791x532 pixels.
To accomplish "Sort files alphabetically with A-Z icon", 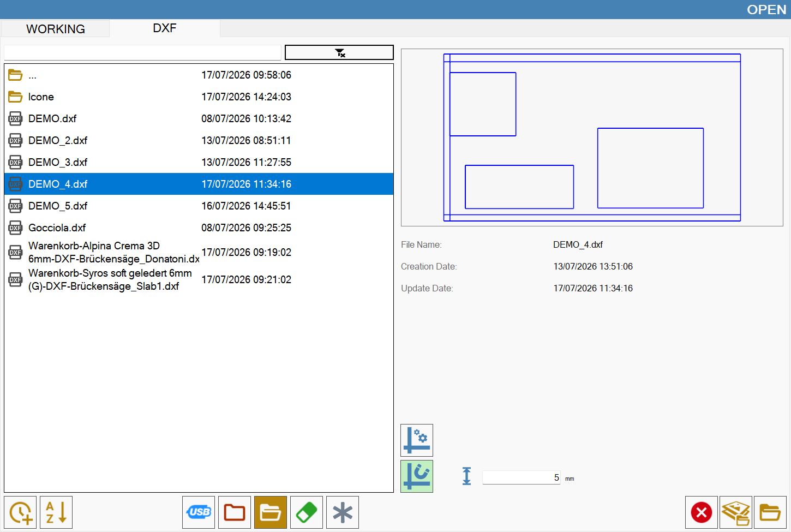I will 56,512.
